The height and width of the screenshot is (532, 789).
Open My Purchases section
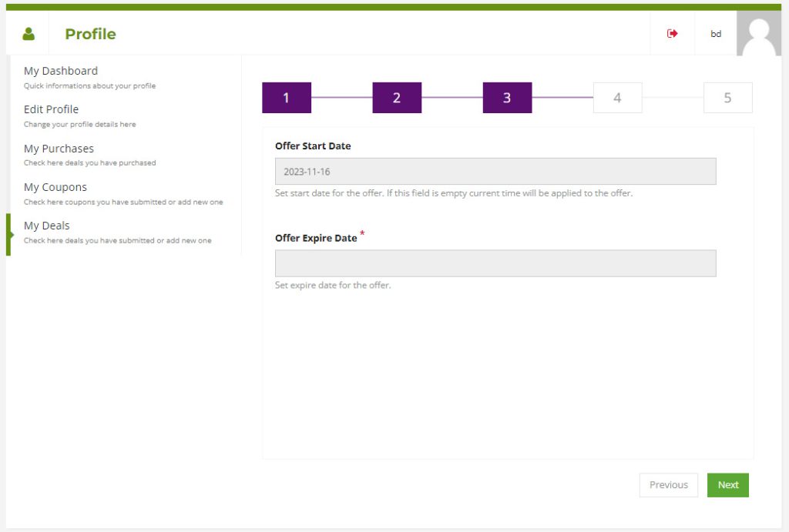59,149
